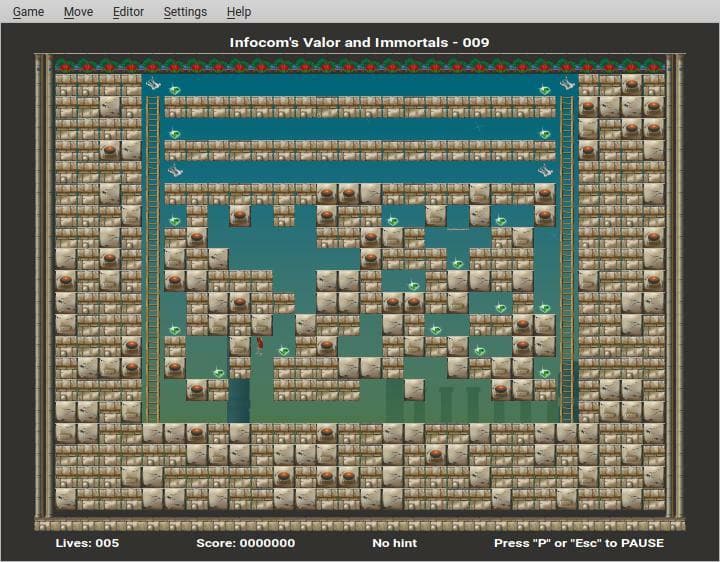Screen dimensions: 720x562
Task: Click the enemy at the third corridor's left end
Action: point(175,170)
